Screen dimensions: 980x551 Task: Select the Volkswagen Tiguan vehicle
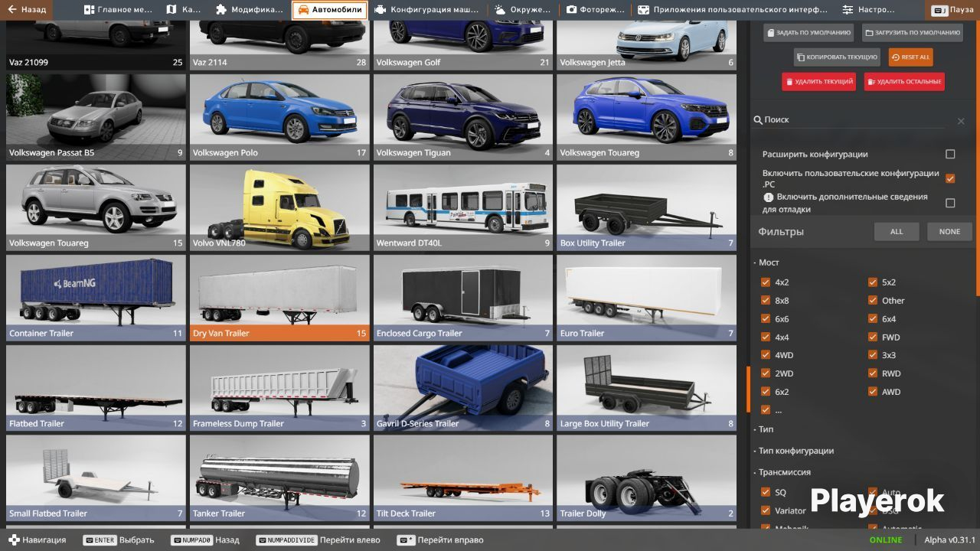(463, 117)
